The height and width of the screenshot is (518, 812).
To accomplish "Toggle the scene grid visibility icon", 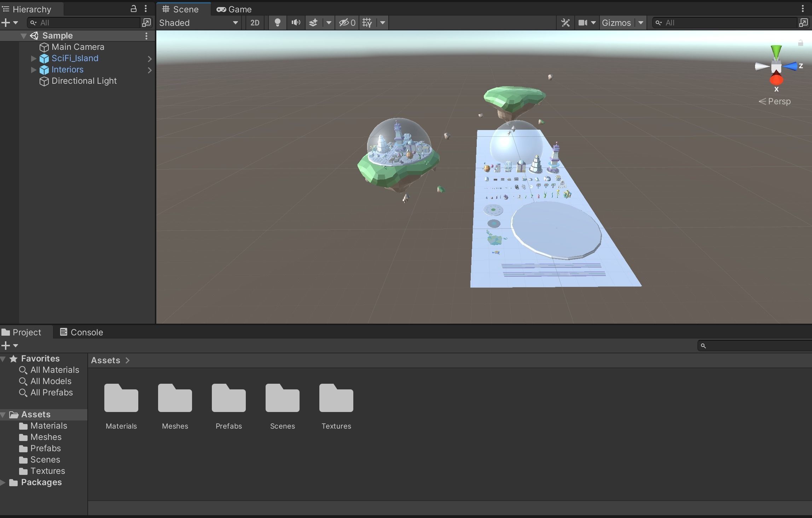I will tap(367, 23).
